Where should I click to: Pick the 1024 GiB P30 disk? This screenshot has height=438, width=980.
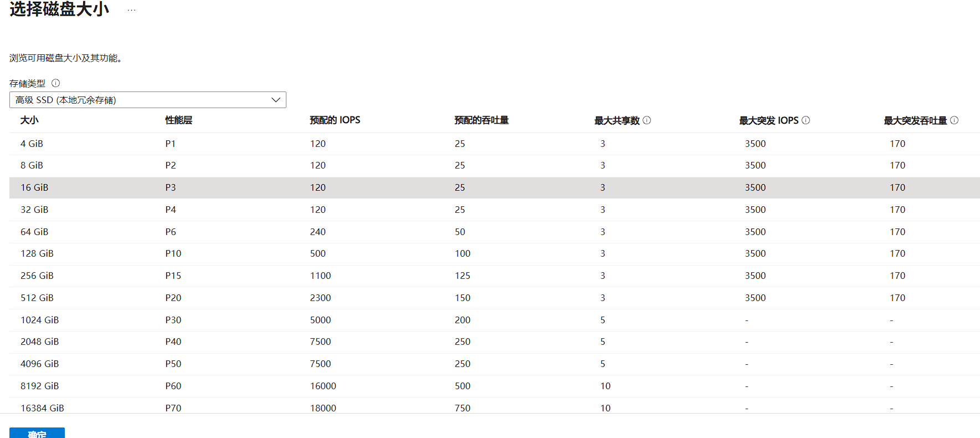[40, 320]
